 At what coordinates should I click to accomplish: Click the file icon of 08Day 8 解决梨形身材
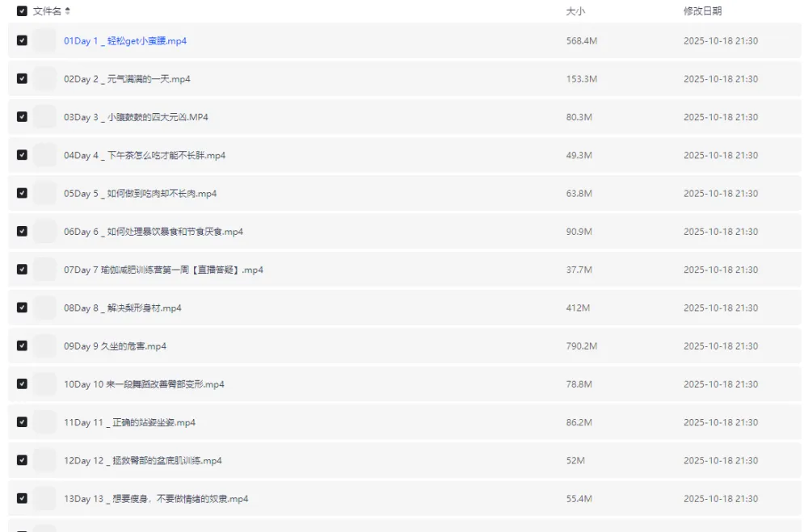click(x=45, y=308)
